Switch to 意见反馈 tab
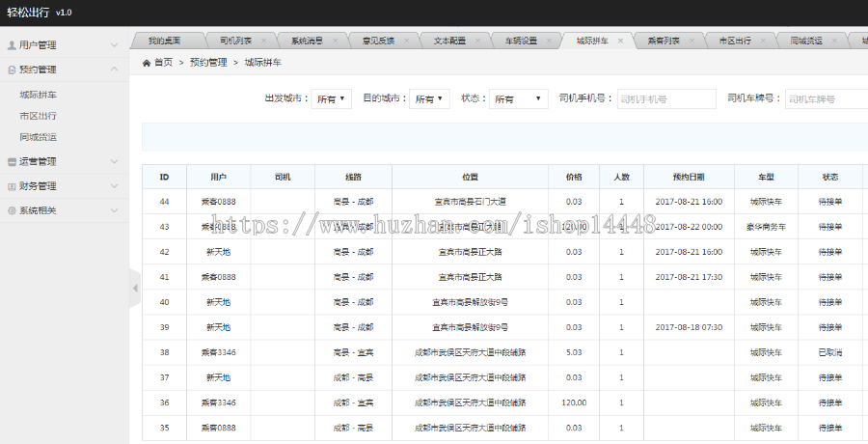This screenshot has height=444, width=868. (x=379, y=41)
